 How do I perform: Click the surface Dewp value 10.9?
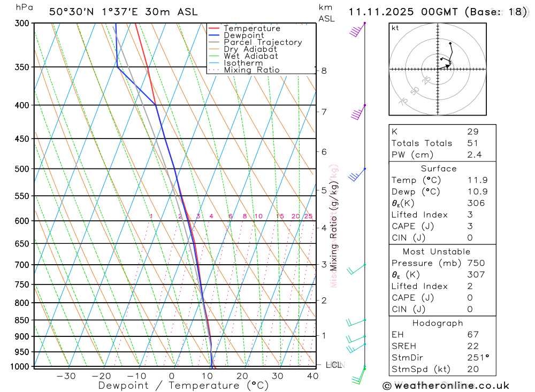pyautogui.click(x=478, y=192)
